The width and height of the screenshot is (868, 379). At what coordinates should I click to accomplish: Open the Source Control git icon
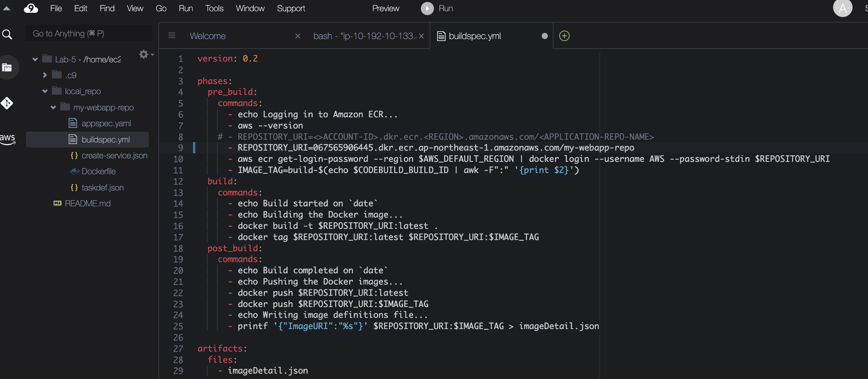[7, 103]
